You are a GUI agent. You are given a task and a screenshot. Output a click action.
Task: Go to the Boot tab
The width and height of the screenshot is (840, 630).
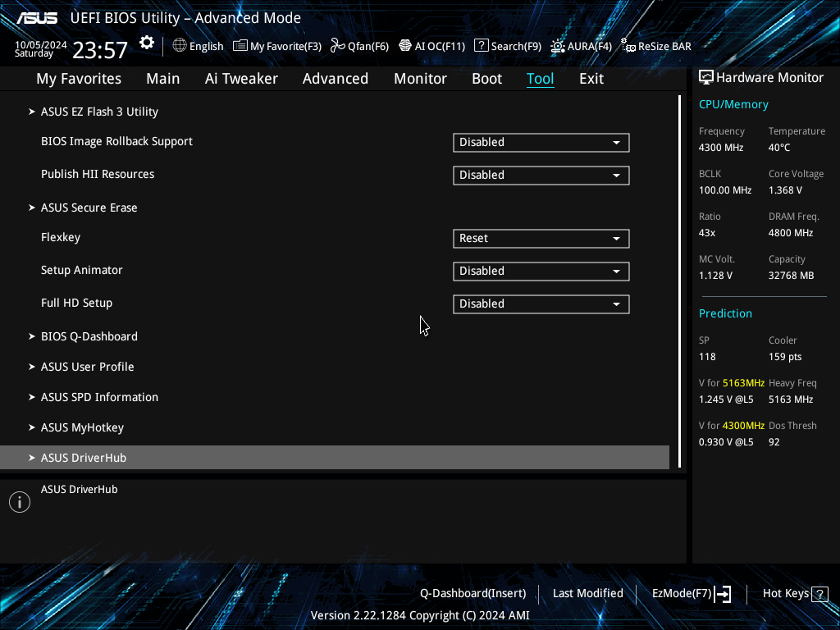click(x=486, y=79)
